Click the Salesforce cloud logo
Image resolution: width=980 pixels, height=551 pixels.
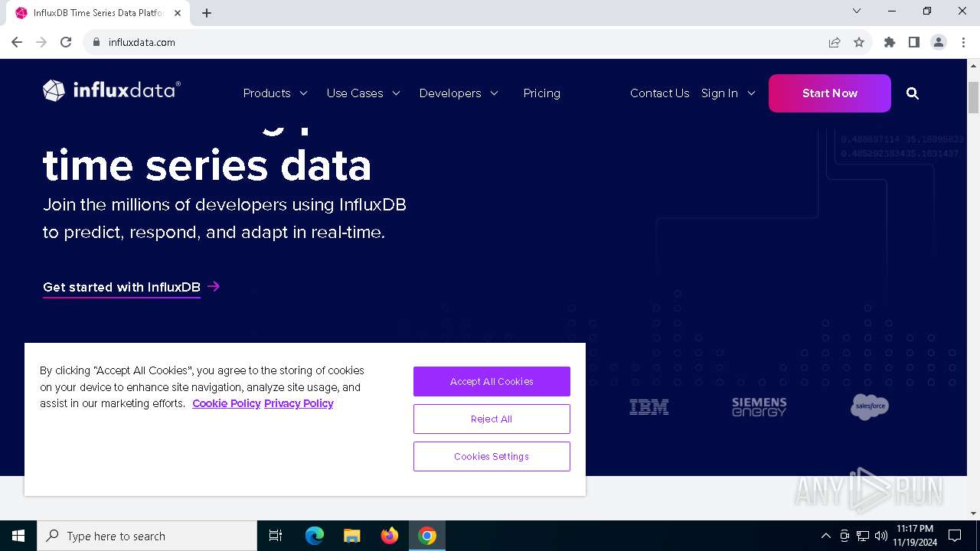point(870,406)
